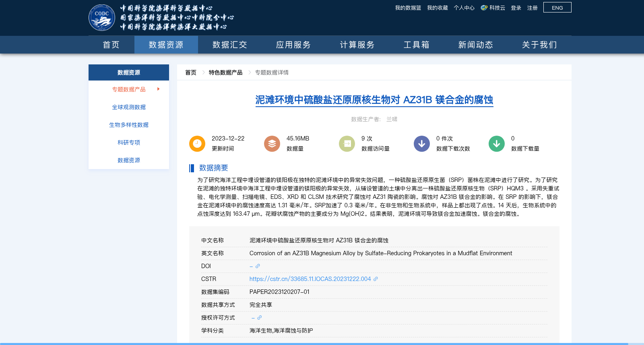Open the CSTR URL link
The image size is (644, 345).
coord(310,279)
